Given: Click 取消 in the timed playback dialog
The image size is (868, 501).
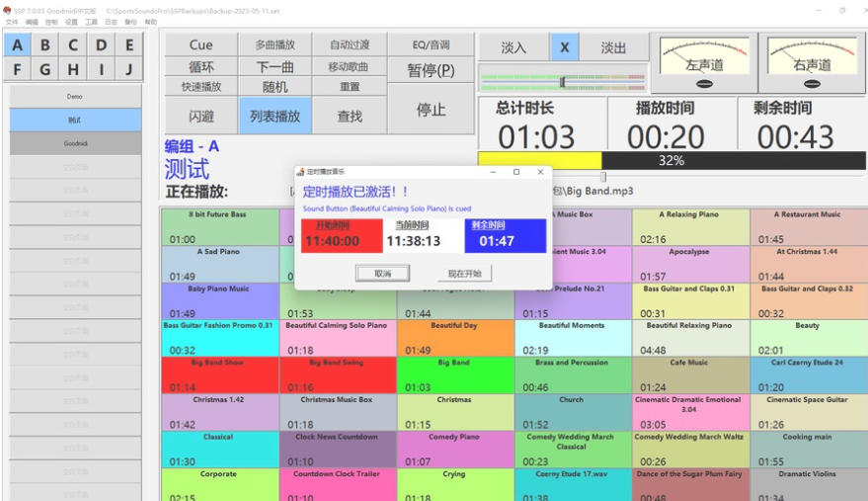Looking at the screenshot, I should [382, 273].
